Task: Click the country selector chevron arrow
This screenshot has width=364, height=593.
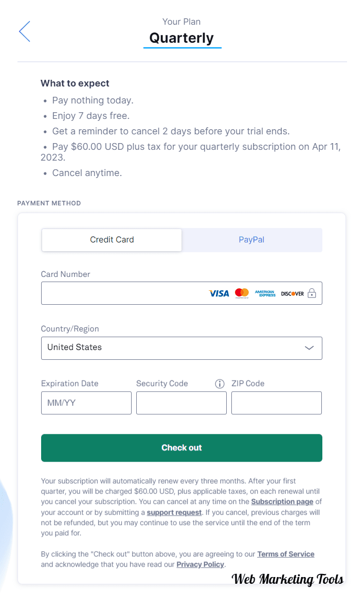Action: (x=310, y=348)
